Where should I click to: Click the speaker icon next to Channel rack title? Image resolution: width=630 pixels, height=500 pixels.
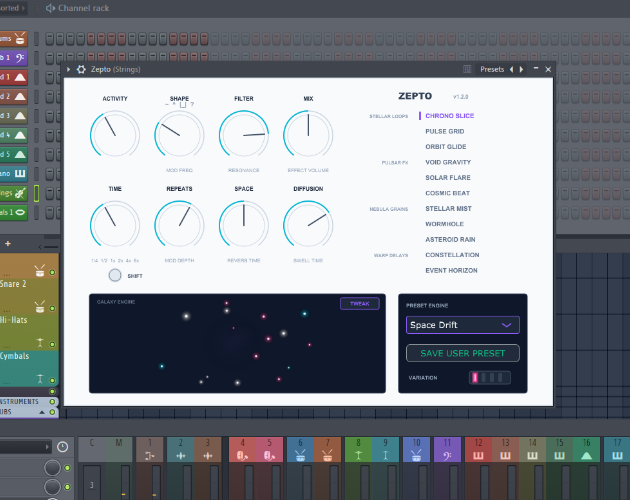[50, 8]
